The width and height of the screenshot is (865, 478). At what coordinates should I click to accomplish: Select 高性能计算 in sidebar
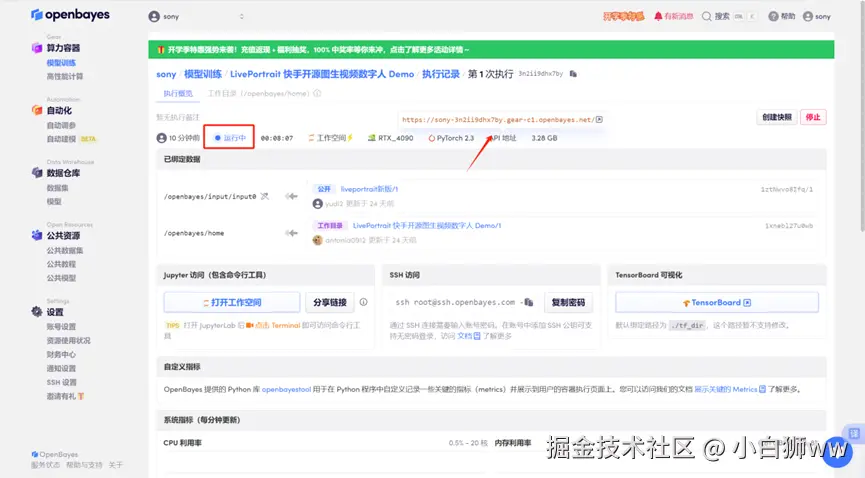pos(65,77)
